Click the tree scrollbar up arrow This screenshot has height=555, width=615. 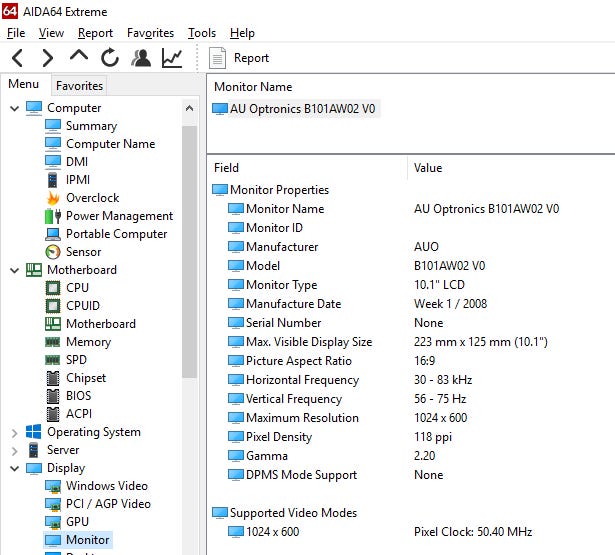189,109
